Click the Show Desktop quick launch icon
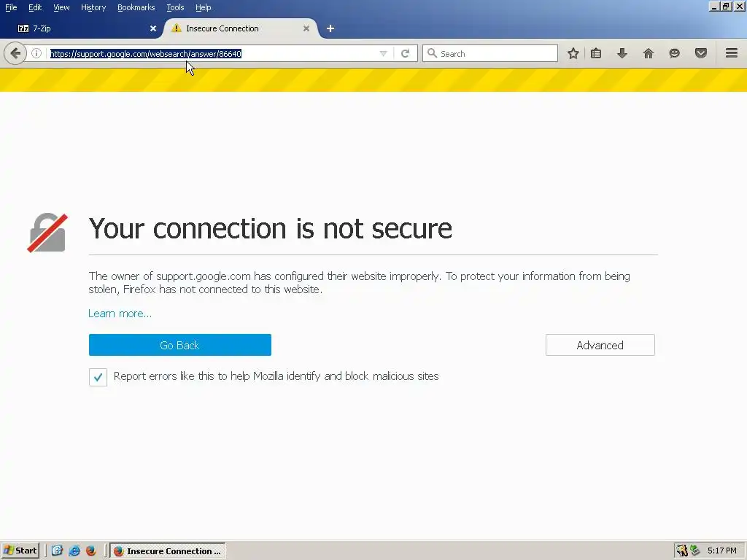Image resolution: width=747 pixels, height=560 pixels. coord(57,551)
